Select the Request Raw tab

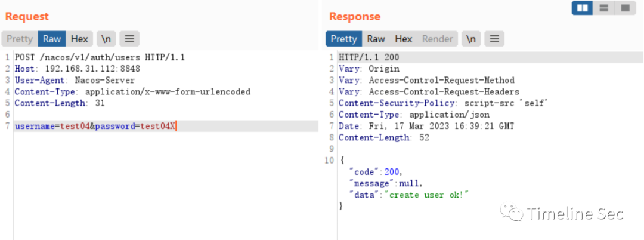coord(52,39)
